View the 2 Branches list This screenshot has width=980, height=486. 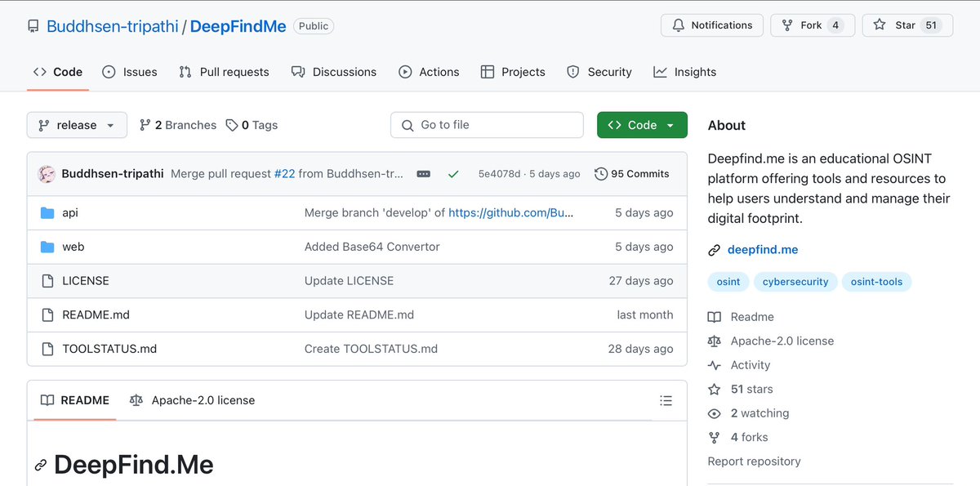[x=178, y=125]
